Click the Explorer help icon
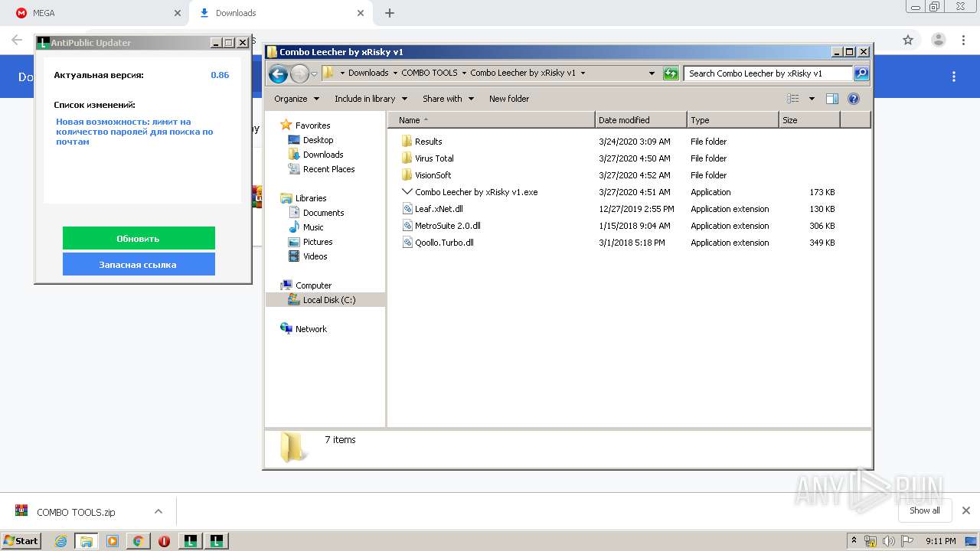Image resolution: width=980 pixels, height=551 pixels. (854, 99)
